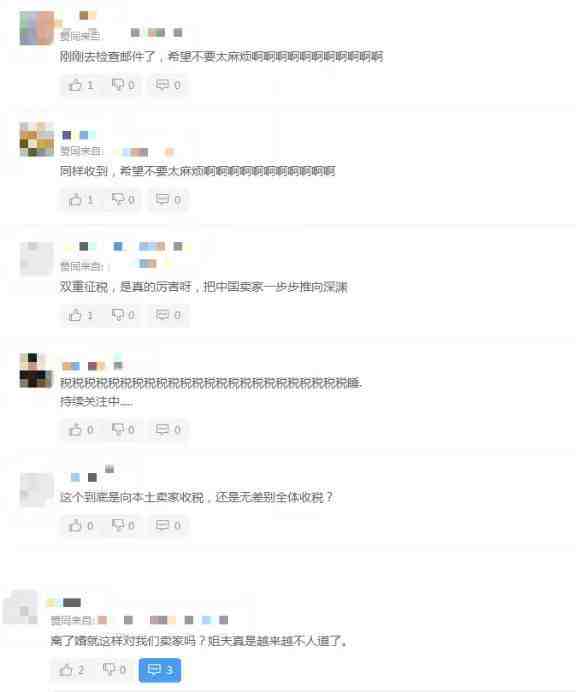Reply to the 本土卖家收税 question comment
Image resolution: width=576 pixels, height=692 pixels.
pyautogui.click(x=168, y=525)
